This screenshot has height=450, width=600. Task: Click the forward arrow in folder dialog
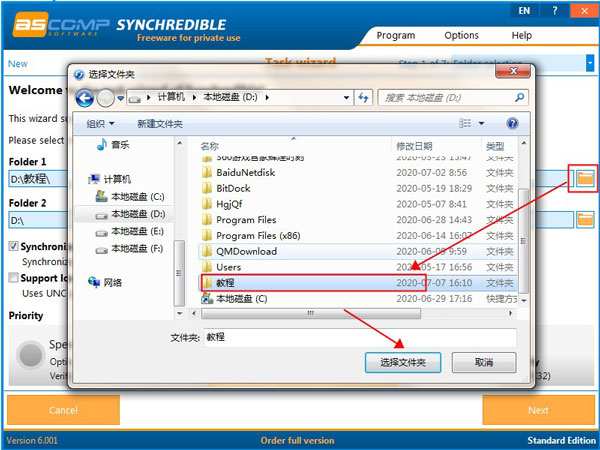tap(105, 98)
